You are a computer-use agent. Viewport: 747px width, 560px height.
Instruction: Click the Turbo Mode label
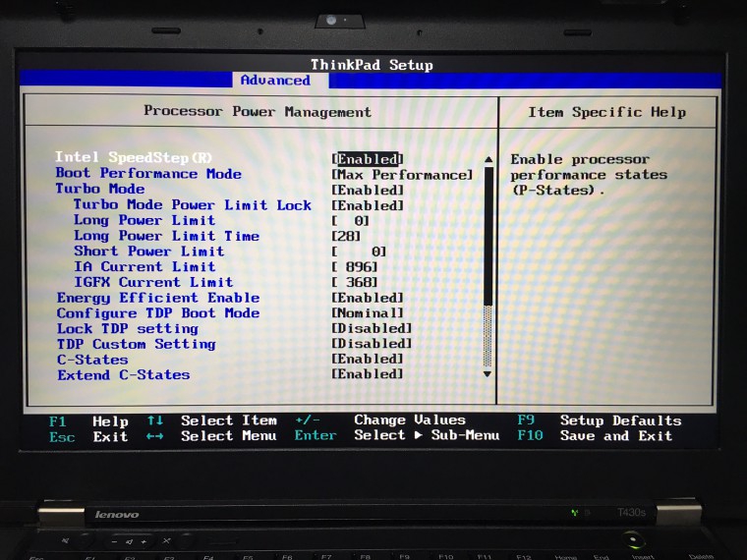click(x=100, y=189)
